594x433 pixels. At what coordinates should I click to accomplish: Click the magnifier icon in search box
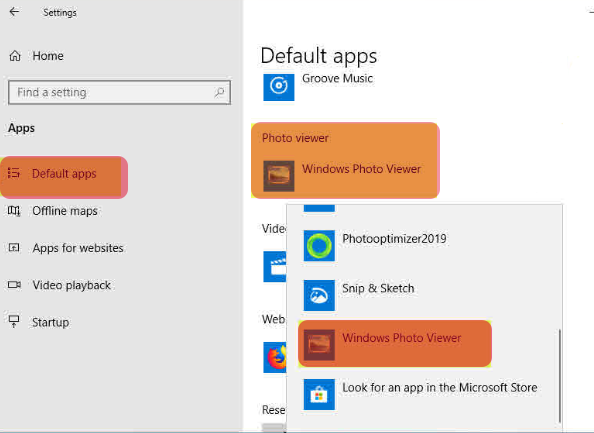point(219,92)
